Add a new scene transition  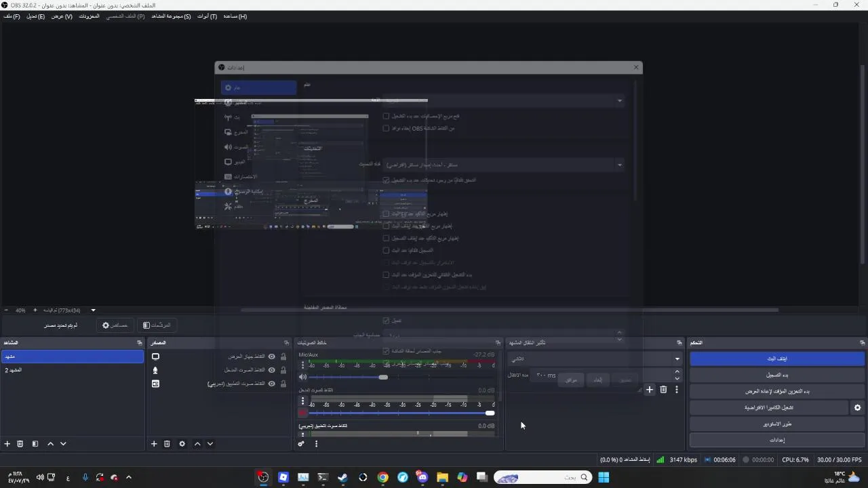(x=650, y=390)
